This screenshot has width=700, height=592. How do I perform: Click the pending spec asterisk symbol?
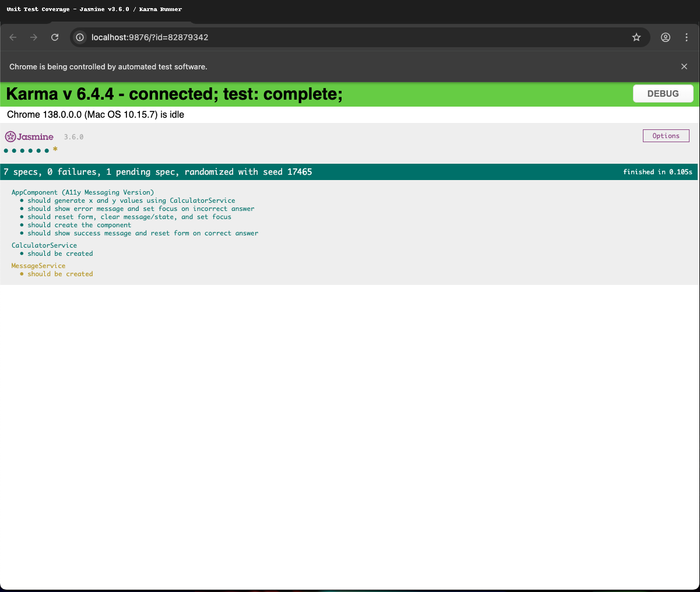[55, 150]
